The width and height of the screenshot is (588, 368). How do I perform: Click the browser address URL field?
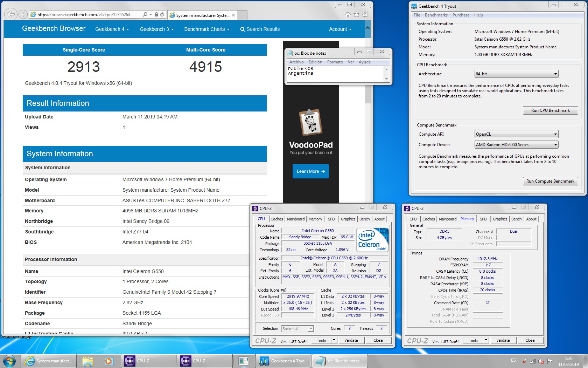click(84, 14)
